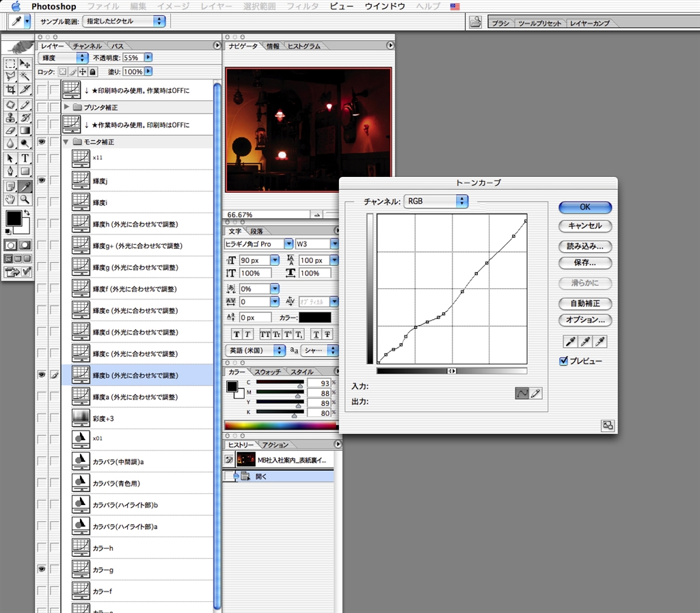700x613 pixels.
Task: Expand the プリンタ補正 layer group
Action: click(67, 107)
